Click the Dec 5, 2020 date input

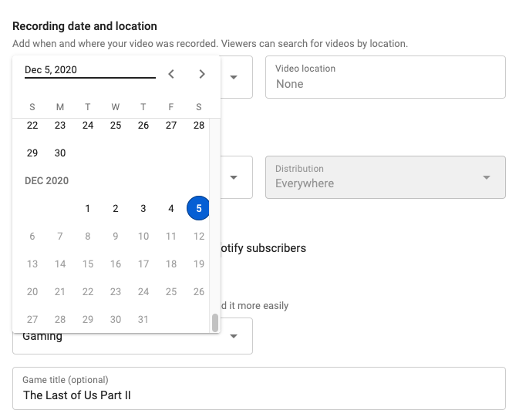[89, 70]
